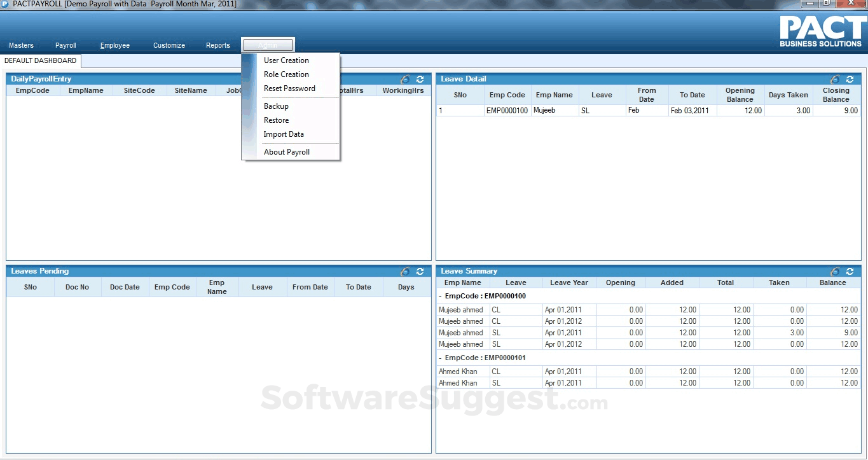868x460 pixels.
Task: Select the EMP0000100 cell in Leave Detail
Action: click(507, 111)
